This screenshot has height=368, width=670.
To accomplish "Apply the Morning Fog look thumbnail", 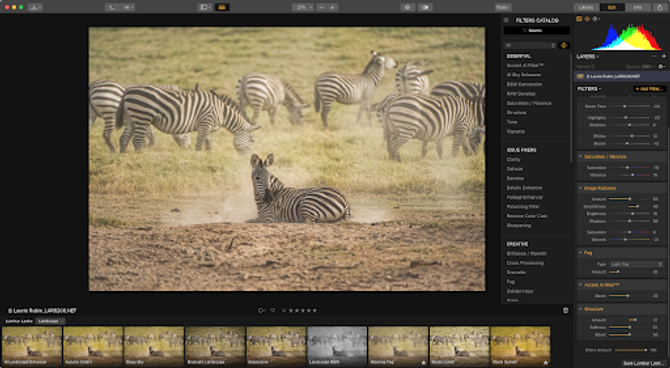I will (x=398, y=346).
